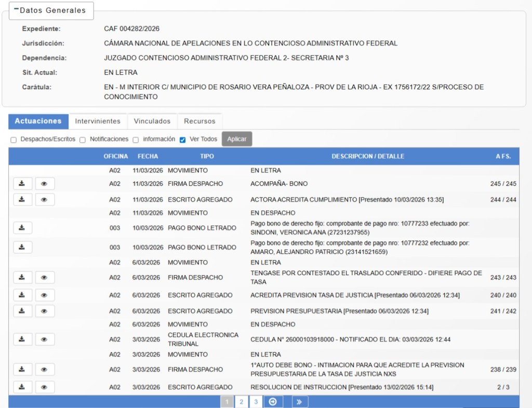
Task: Go to next page with circled arrow
Action: click(x=273, y=402)
